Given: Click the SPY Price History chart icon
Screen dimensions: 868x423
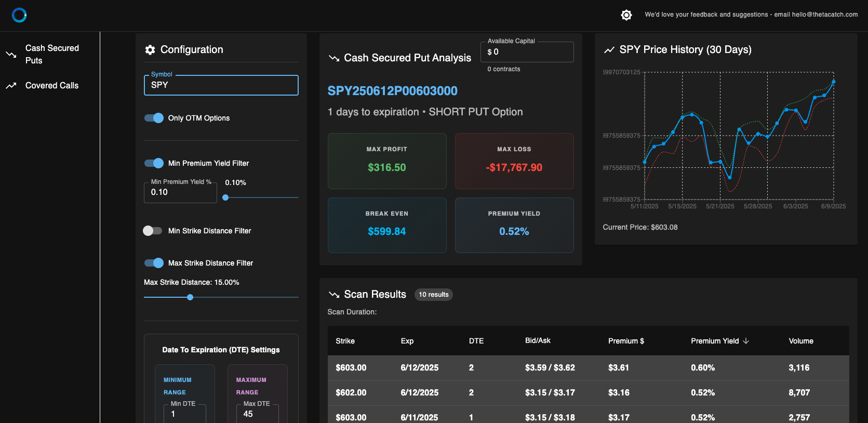Looking at the screenshot, I should 609,50.
